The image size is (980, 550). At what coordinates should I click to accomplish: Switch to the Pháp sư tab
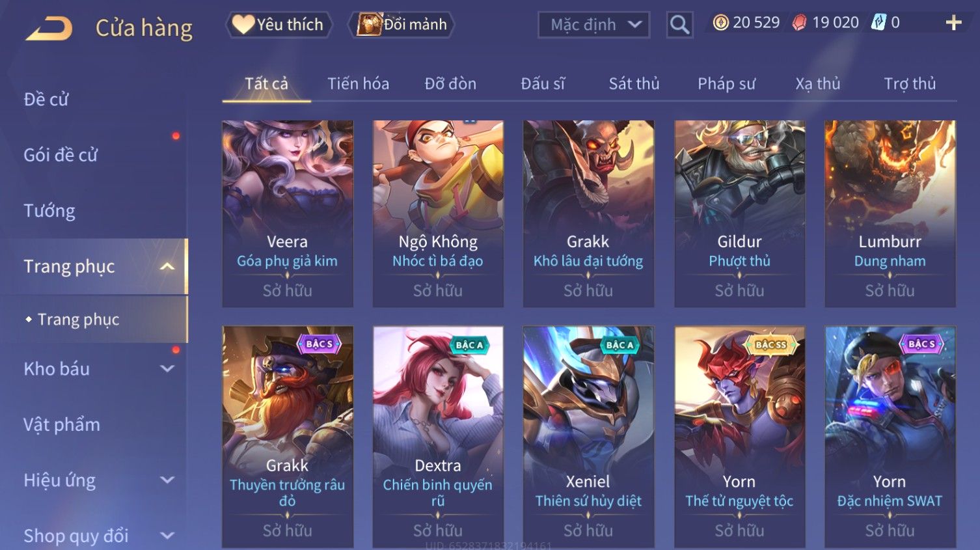[x=726, y=83]
